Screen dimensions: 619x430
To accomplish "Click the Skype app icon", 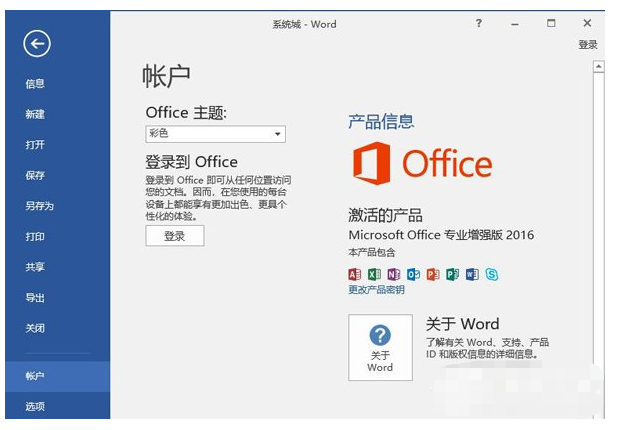I will 491,274.
